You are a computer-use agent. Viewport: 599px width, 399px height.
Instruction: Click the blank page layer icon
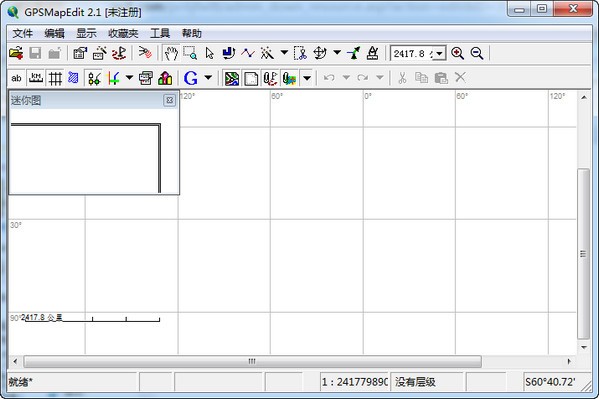pyautogui.click(x=251, y=78)
